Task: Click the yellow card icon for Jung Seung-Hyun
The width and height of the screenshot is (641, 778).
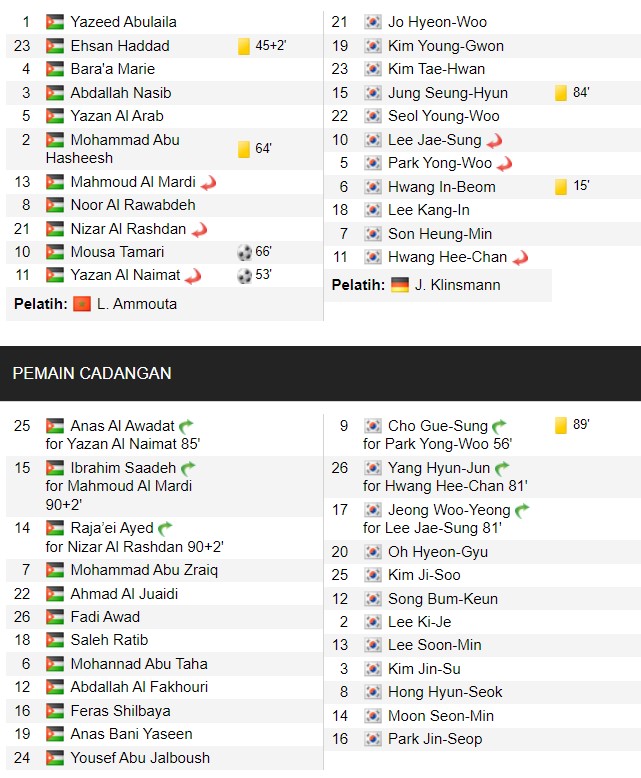Action: (561, 93)
